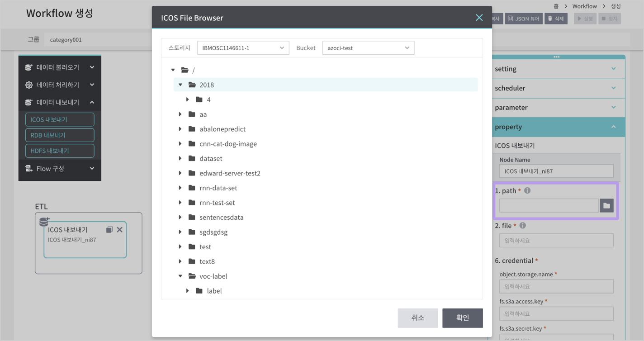Click the object.storage.name input field
This screenshot has height=341, width=644.
pos(556,286)
